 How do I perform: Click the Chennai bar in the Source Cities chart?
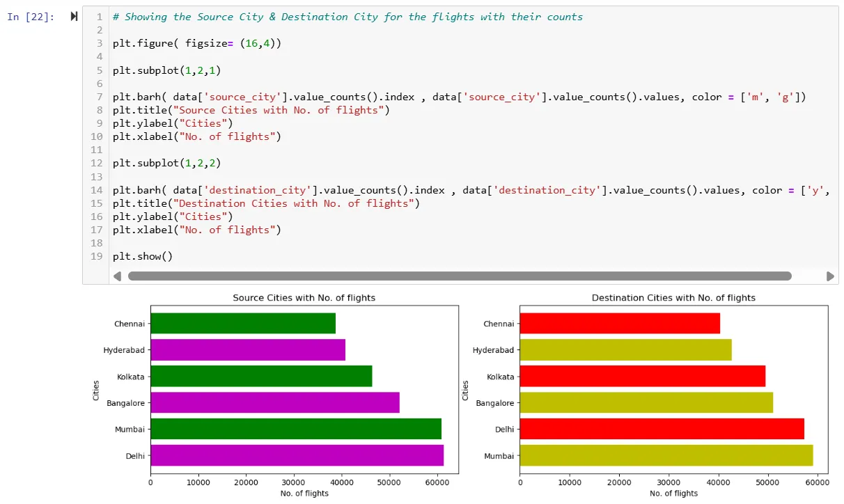pyautogui.click(x=243, y=323)
